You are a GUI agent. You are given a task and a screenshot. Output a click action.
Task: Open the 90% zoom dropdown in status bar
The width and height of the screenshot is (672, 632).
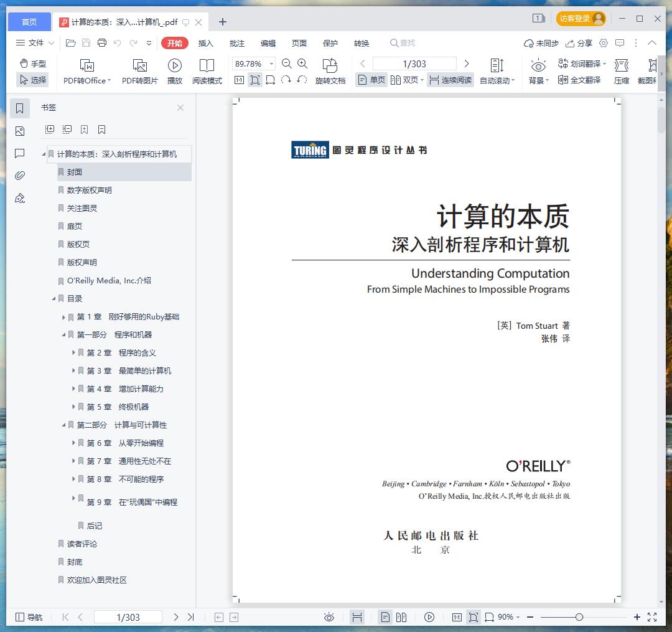pos(509,618)
